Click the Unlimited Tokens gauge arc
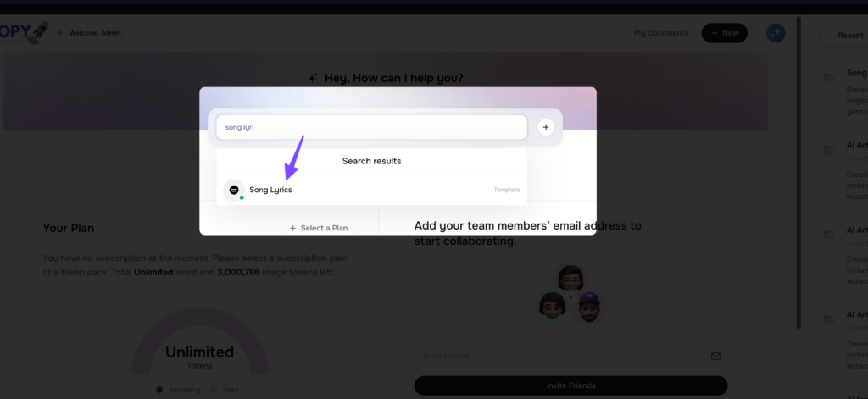The height and width of the screenshot is (399, 868). pos(200,341)
